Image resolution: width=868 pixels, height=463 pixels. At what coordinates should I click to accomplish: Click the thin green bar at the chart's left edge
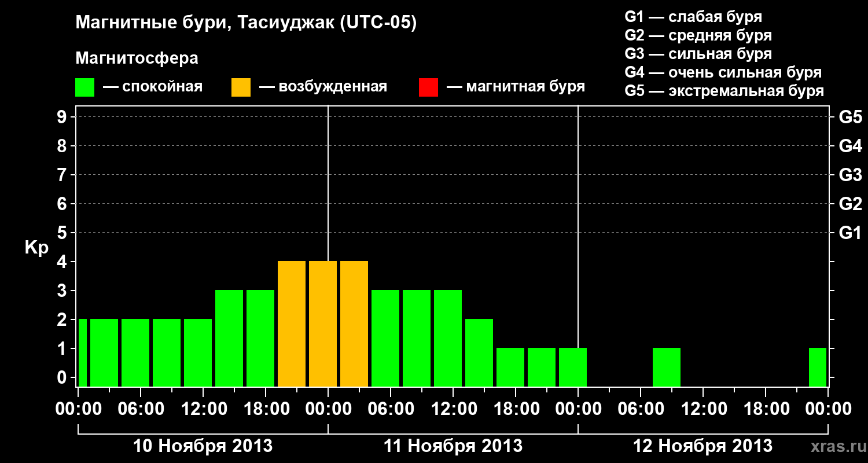point(83,352)
